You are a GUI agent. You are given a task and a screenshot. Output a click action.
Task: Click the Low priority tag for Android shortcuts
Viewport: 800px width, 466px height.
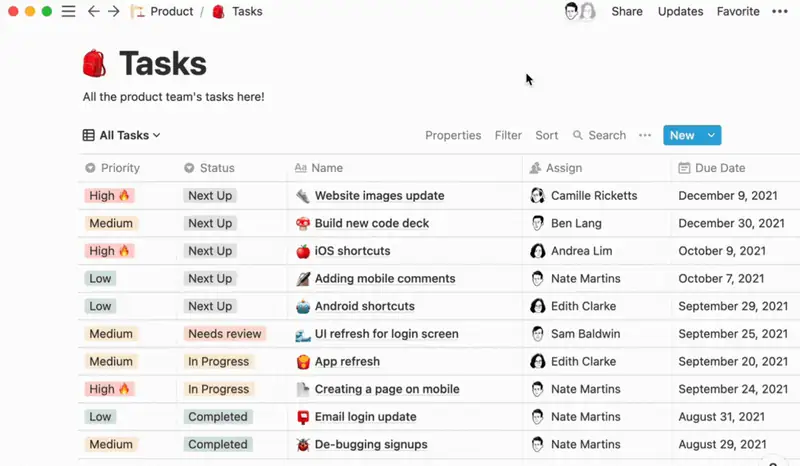click(100, 306)
